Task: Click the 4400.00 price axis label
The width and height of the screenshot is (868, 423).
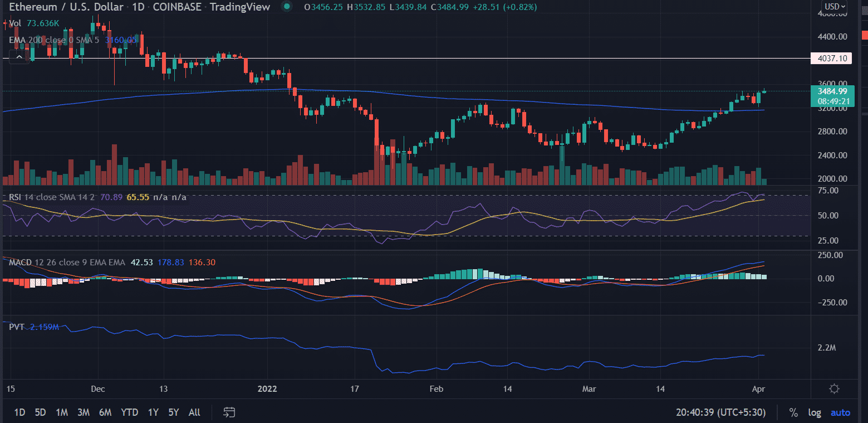Action: point(832,37)
